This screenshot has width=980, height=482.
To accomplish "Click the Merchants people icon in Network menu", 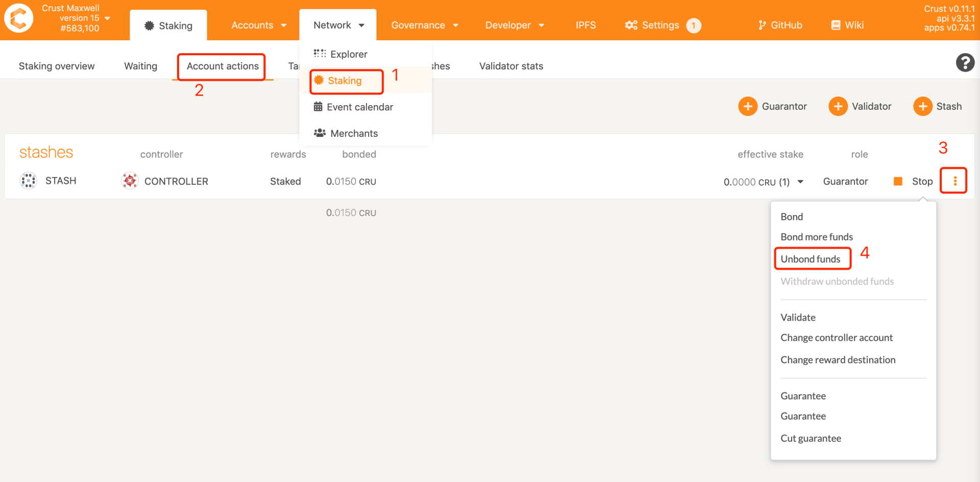I will [x=320, y=133].
